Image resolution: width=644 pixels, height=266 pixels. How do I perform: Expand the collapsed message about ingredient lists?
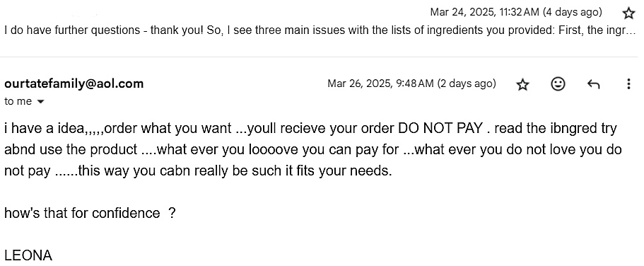click(320, 30)
